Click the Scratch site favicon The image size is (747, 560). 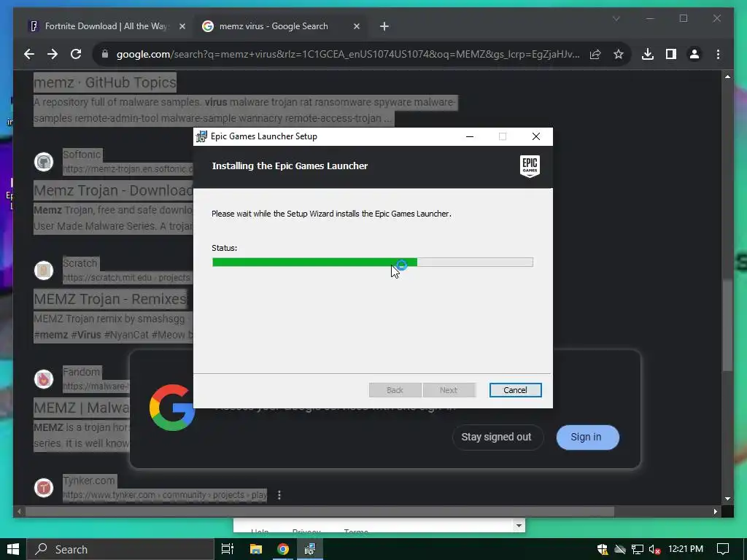coord(43,271)
